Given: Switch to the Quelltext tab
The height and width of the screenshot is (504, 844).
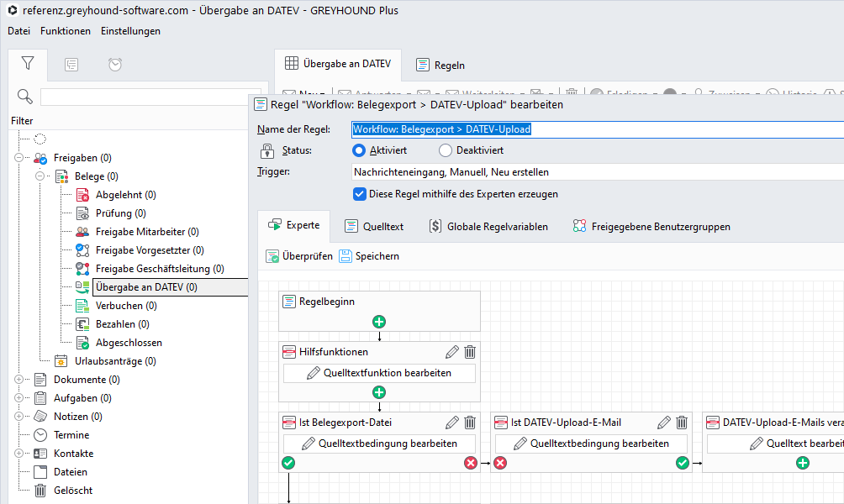Looking at the screenshot, I should [374, 227].
